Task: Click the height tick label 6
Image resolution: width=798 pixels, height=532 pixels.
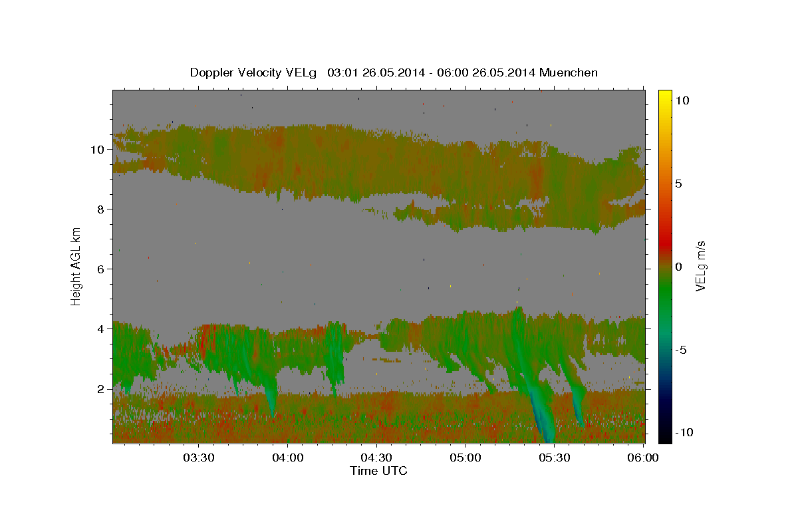Action: (101, 269)
